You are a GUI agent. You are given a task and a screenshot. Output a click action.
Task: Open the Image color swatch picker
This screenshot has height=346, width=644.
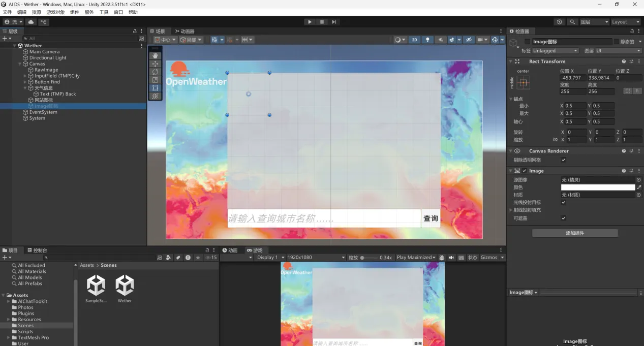tap(597, 187)
